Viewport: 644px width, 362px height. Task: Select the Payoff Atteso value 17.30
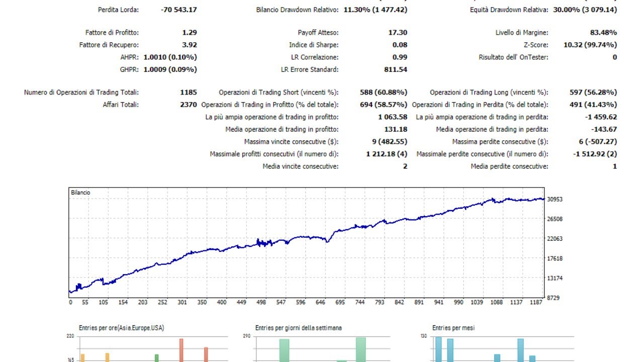(x=398, y=33)
